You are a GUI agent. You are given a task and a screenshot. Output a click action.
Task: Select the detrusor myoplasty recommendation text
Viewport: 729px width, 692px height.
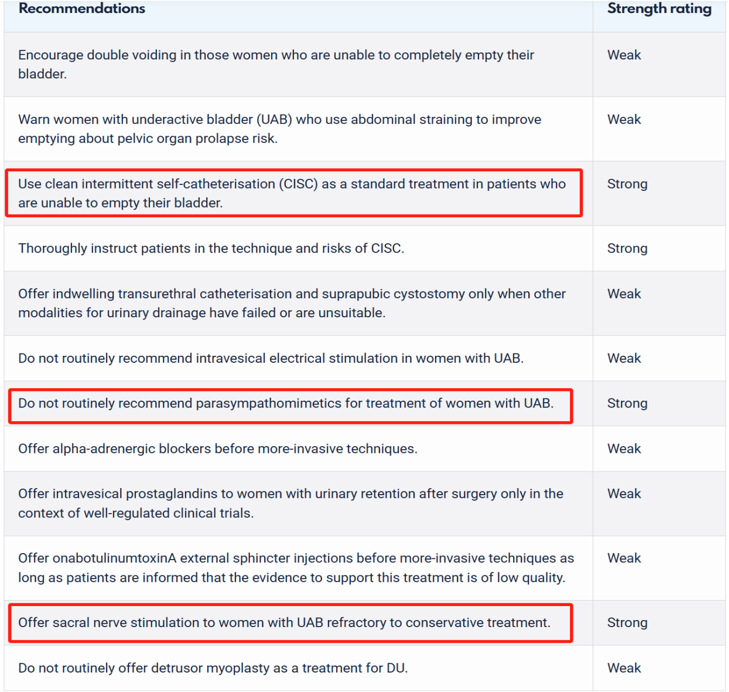coord(213,668)
